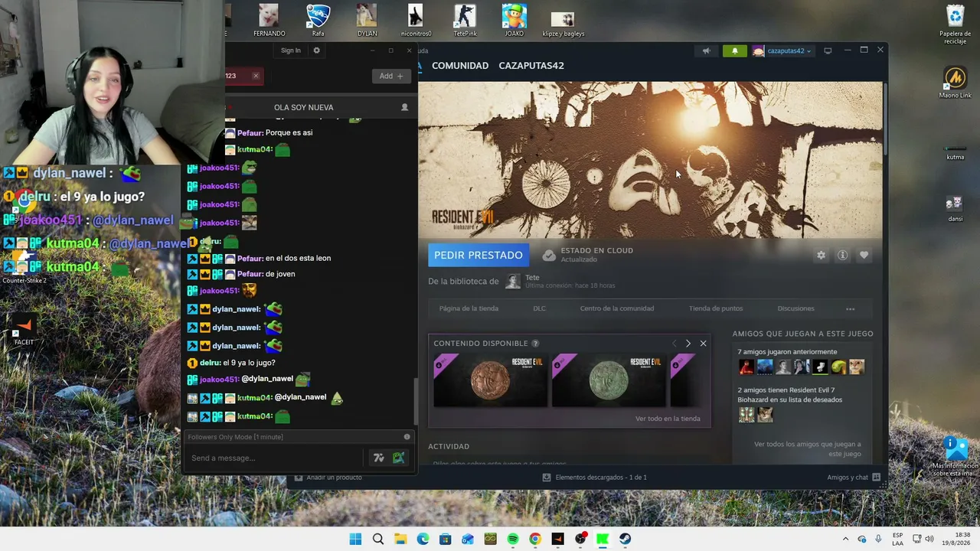The height and width of the screenshot is (551, 980).
Task: Open Elementos descargados downloads bar
Action: click(594, 478)
